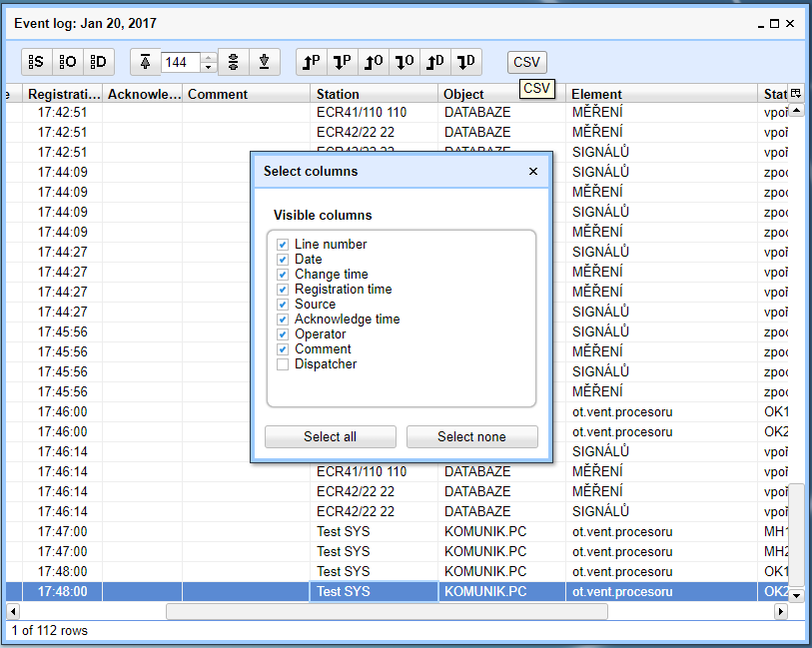Click the down-arrow P navigation icon
Image resolution: width=812 pixels, height=648 pixels.
[343, 62]
